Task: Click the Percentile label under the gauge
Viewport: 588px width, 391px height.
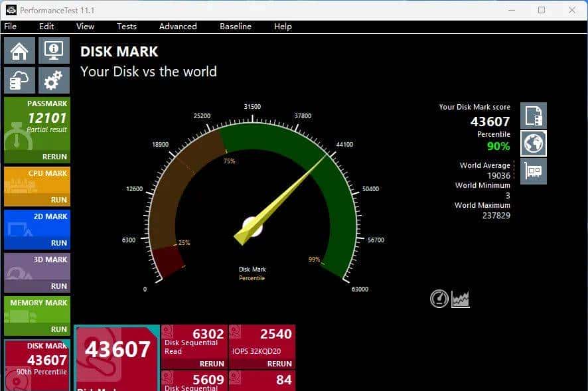Action: (252, 278)
